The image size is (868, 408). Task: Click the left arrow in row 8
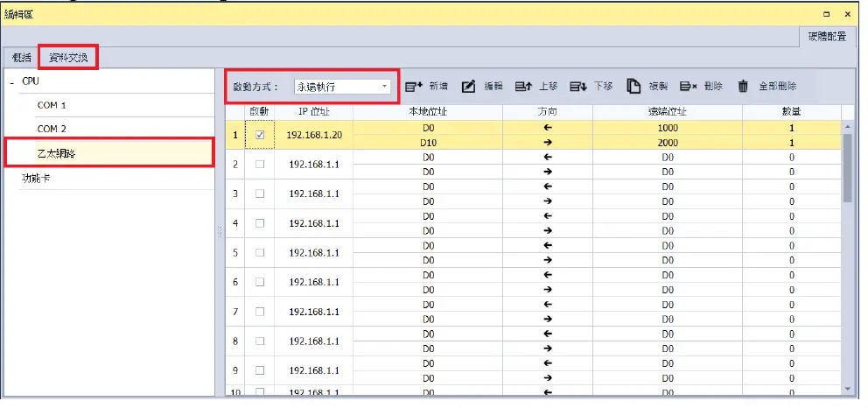pos(548,334)
